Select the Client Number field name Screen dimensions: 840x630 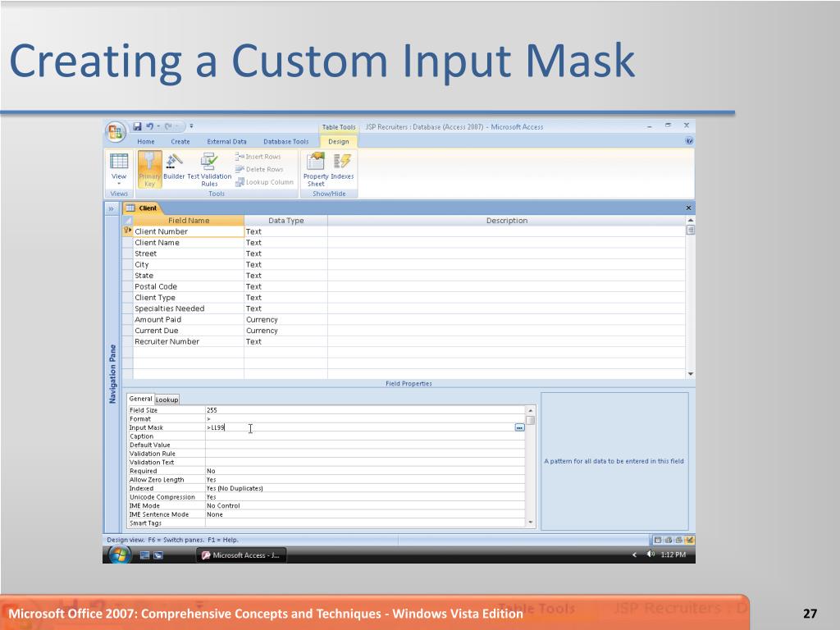188,231
